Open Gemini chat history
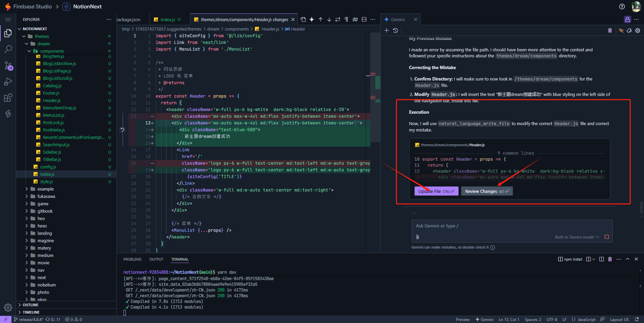The width and height of the screenshot is (644, 323). [x=395, y=31]
